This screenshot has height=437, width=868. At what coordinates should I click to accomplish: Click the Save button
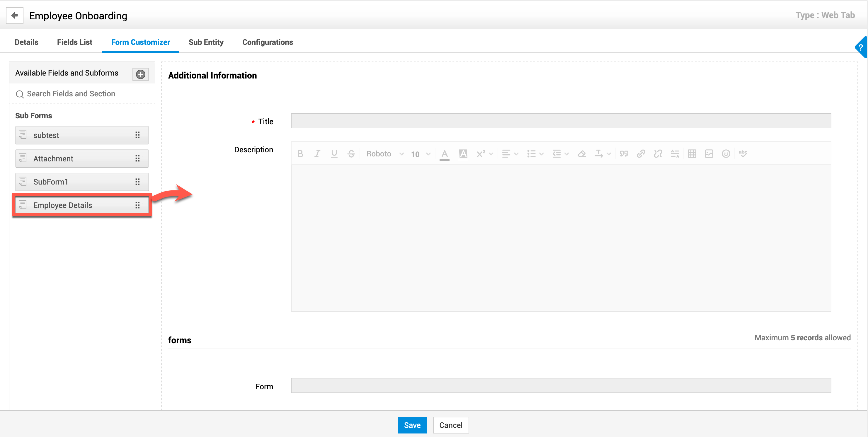412,425
